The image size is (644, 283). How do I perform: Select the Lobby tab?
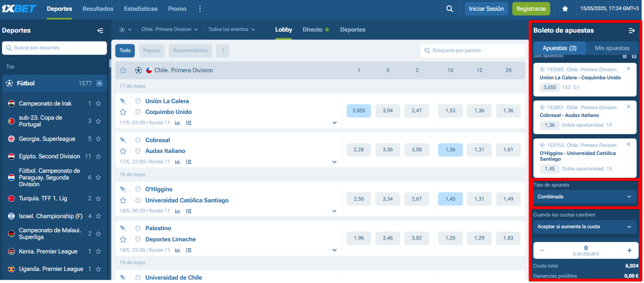coord(284,30)
